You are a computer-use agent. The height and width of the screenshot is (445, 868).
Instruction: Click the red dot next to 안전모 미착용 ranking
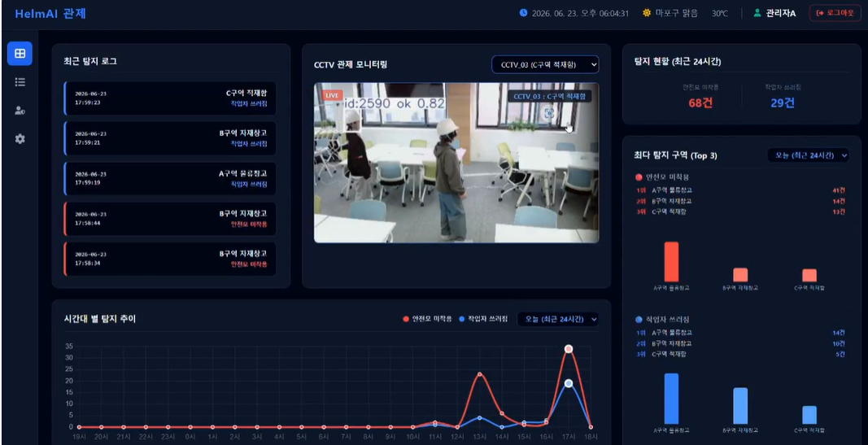pyautogui.click(x=639, y=177)
